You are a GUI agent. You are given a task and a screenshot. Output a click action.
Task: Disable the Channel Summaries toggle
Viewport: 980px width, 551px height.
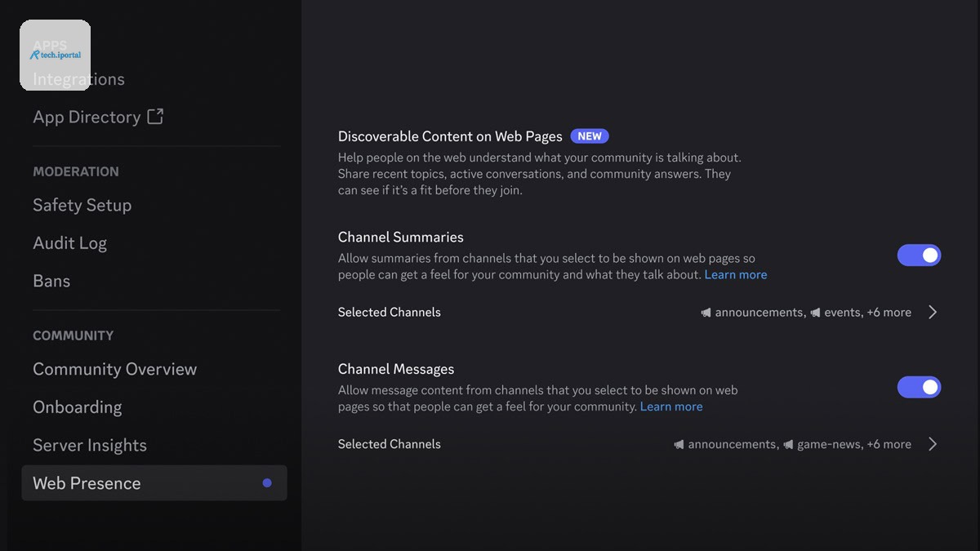pyautogui.click(x=919, y=255)
